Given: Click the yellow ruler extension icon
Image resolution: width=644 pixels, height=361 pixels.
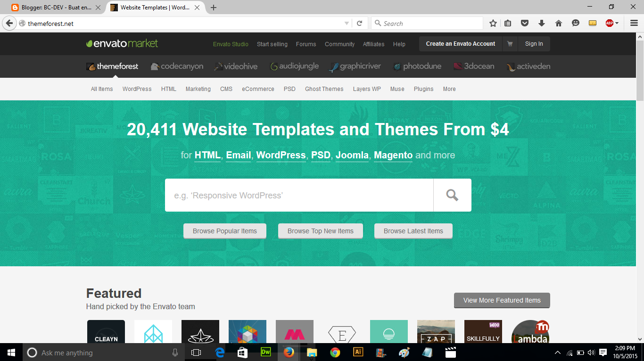Looking at the screenshot, I should tap(593, 23).
